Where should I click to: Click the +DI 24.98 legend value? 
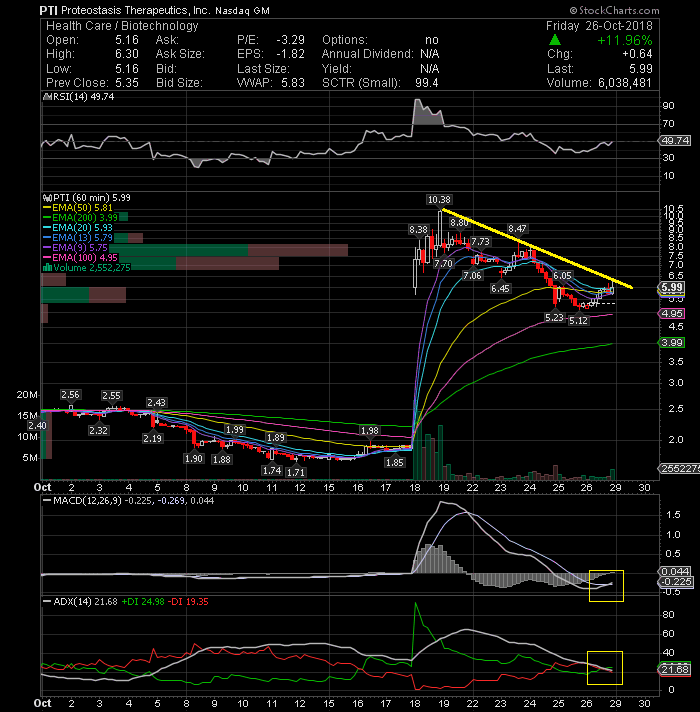[143, 602]
